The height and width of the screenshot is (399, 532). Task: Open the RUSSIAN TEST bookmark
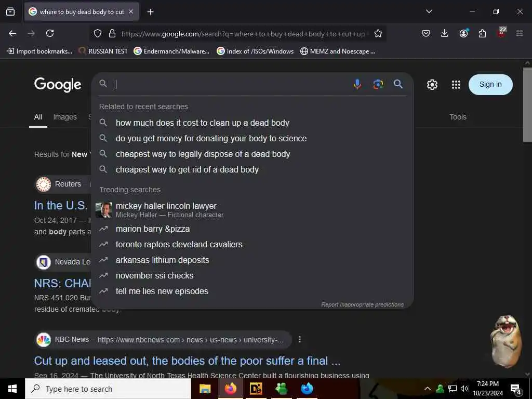pos(103,51)
